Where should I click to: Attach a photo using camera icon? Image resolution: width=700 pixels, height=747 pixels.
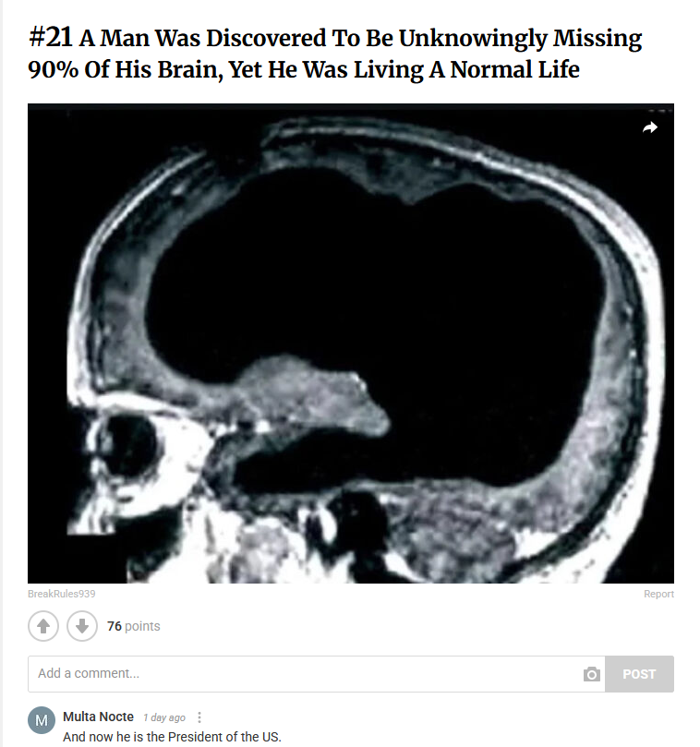pos(592,674)
